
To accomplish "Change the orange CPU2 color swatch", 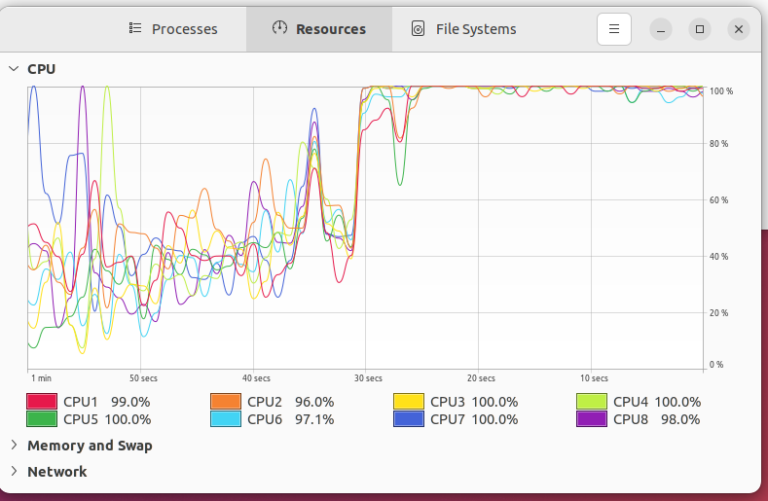I will [x=225, y=402].
